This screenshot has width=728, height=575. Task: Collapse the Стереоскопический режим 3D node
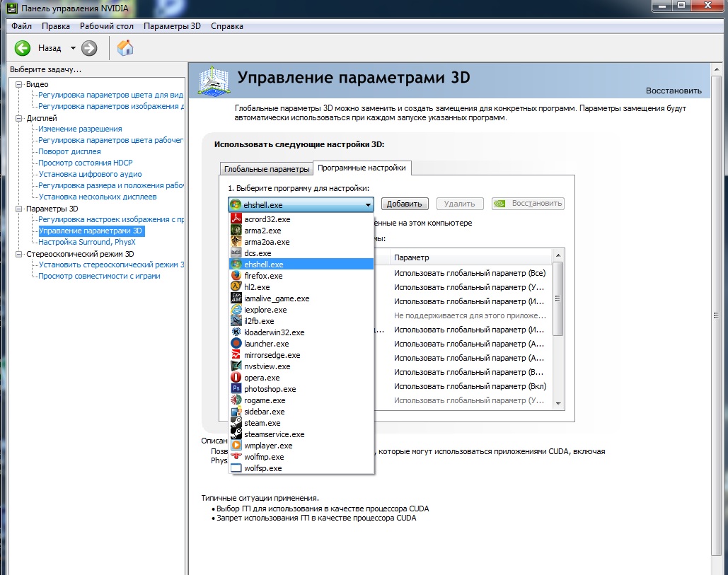coord(19,254)
